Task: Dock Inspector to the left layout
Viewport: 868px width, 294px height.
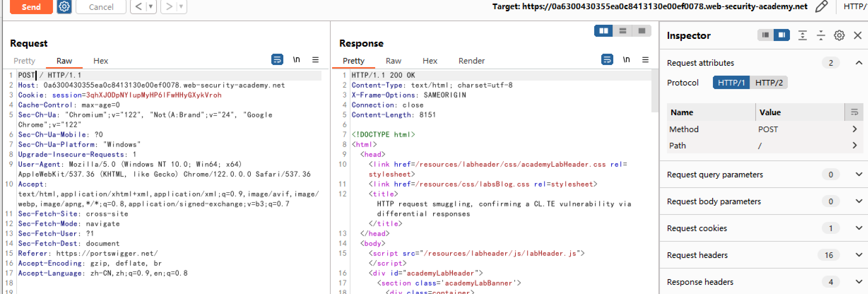Action: point(766,35)
